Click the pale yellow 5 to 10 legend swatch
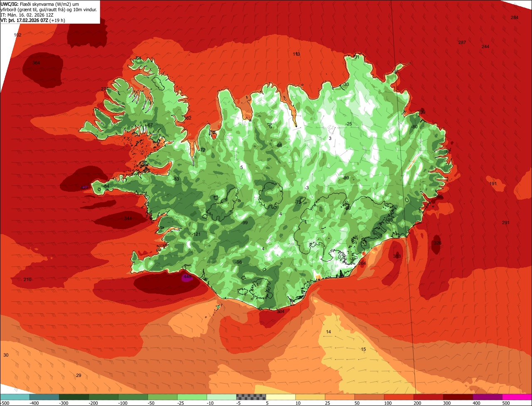 (x=281, y=397)
